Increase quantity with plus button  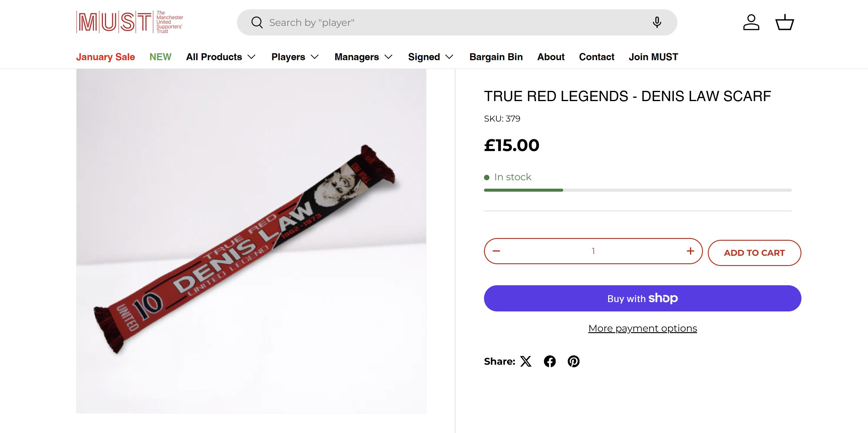(x=690, y=251)
